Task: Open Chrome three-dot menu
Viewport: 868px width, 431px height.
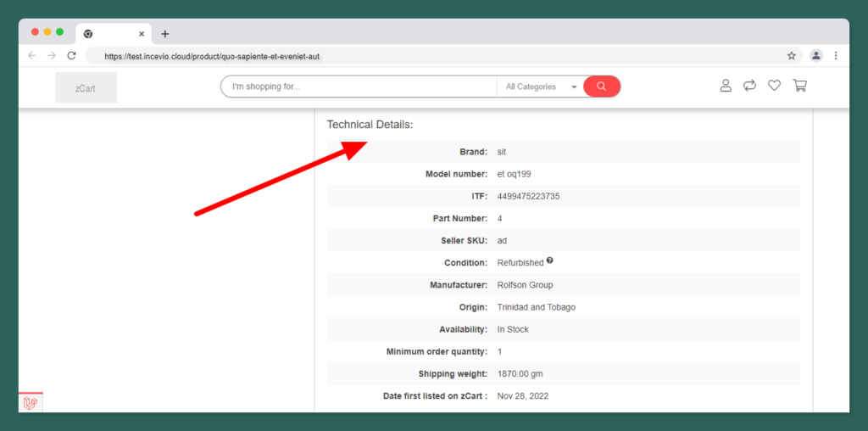Action: pyautogui.click(x=836, y=56)
